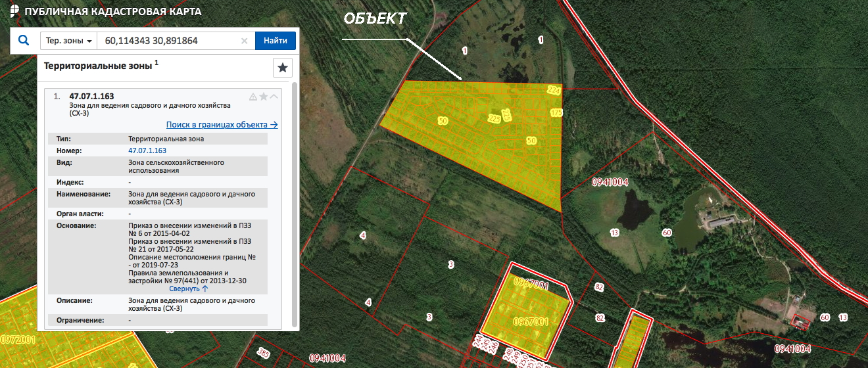Follow the 'Поиск в границах объекта' link
The height and width of the screenshot is (368, 868).
pyautogui.click(x=222, y=124)
